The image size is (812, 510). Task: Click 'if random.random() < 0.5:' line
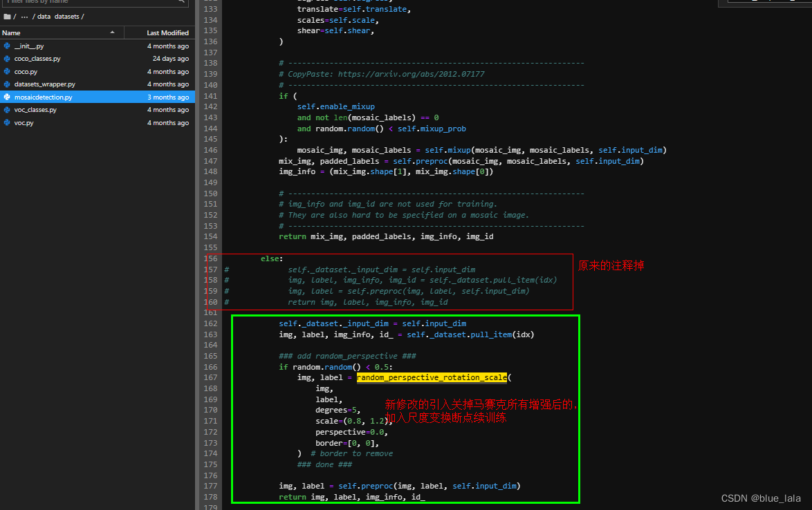tap(335, 367)
